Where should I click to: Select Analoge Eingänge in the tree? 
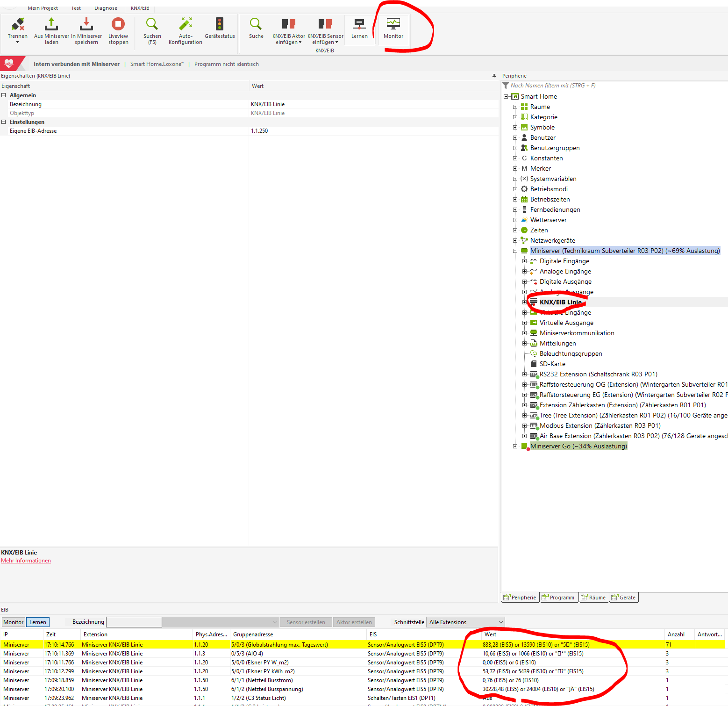click(565, 271)
